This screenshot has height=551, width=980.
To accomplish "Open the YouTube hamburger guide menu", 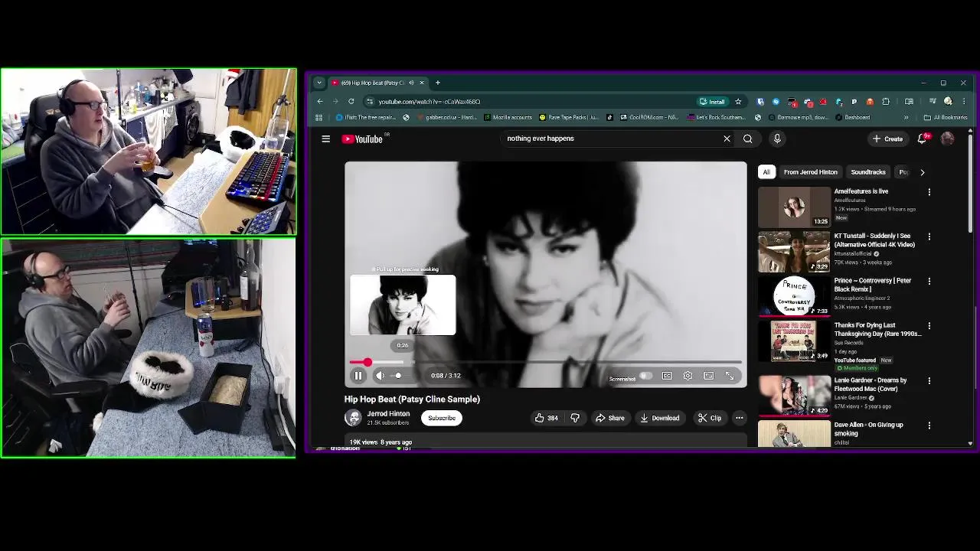I will click(x=325, y=139).
